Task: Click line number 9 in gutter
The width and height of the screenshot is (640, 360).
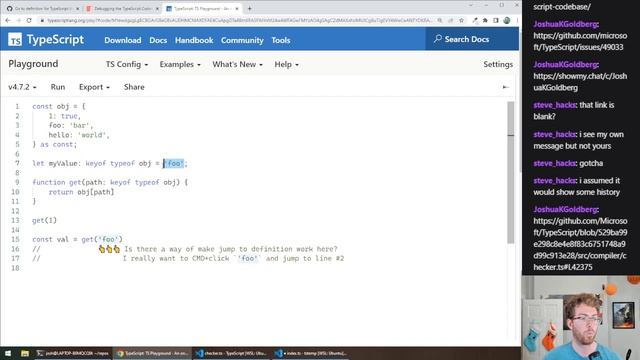Action: [17, 182]
